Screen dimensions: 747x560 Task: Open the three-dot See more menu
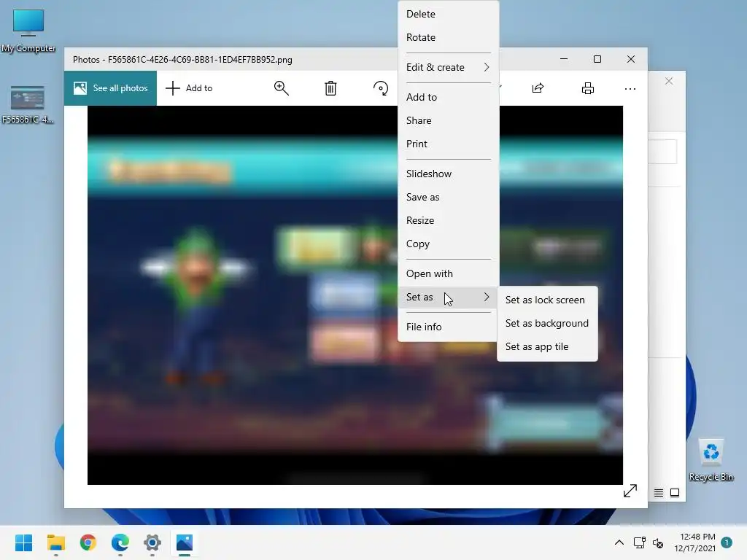pos(630,88)
